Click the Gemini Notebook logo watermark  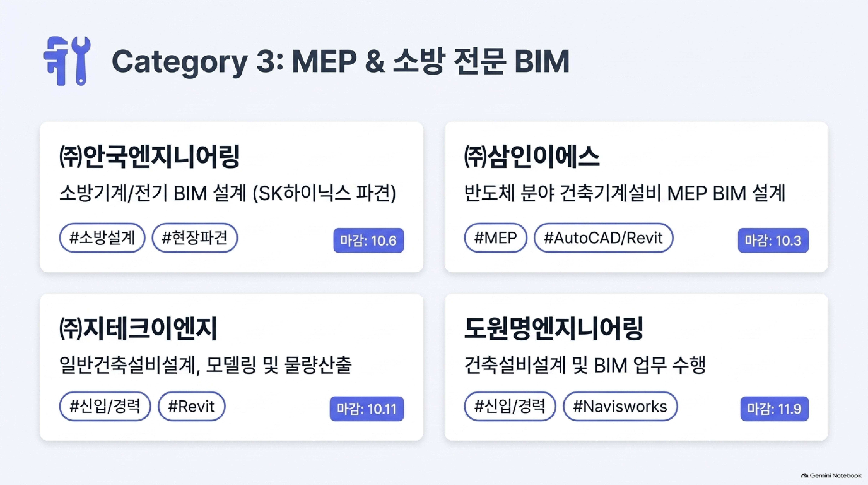click(831, 476)
